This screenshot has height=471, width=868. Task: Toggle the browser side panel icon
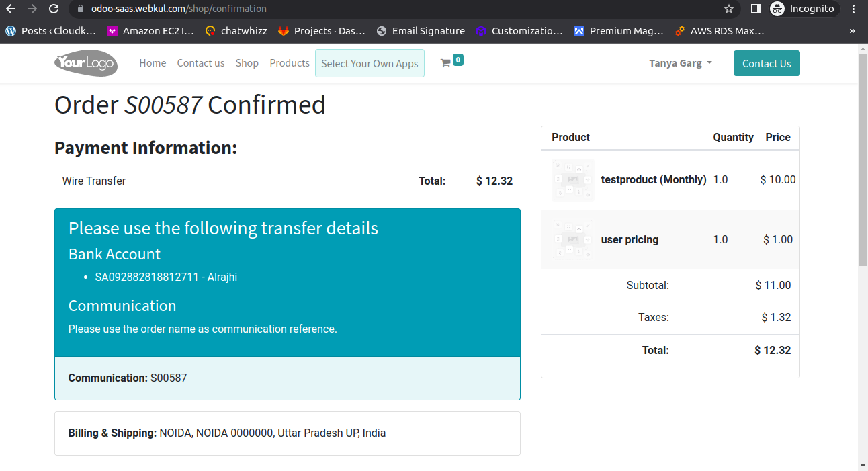[755, 9]
